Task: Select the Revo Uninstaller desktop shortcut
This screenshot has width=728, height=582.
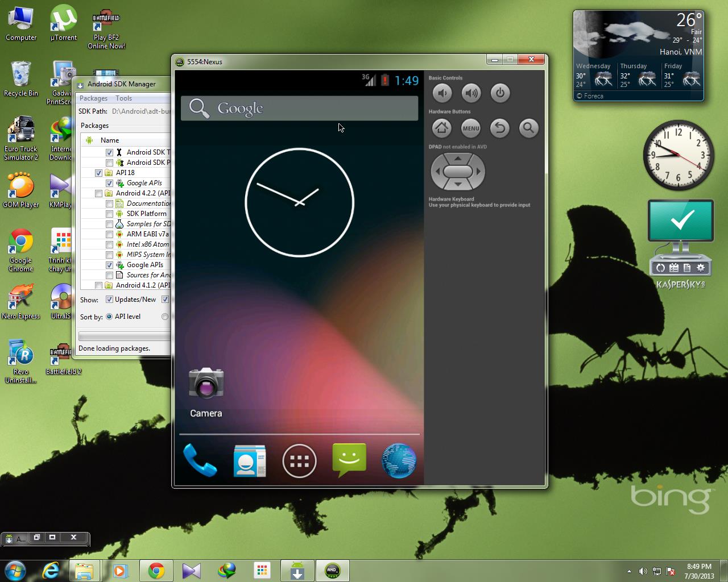Action: [21, 361]
